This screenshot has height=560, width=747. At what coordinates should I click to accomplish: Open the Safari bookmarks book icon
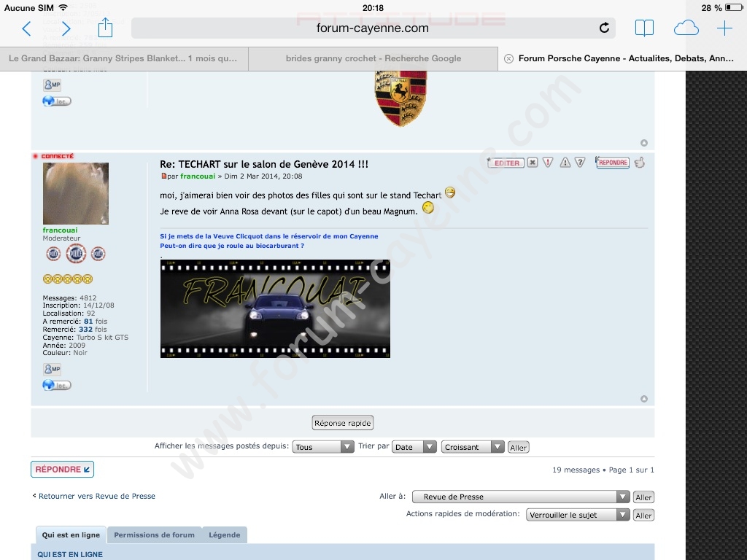point(644,28)
